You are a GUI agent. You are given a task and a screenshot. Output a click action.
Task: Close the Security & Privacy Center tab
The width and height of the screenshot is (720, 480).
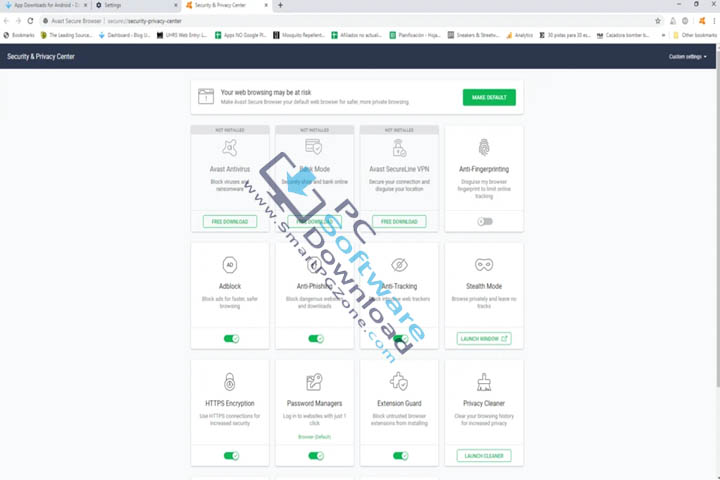(x=266, y=5)
